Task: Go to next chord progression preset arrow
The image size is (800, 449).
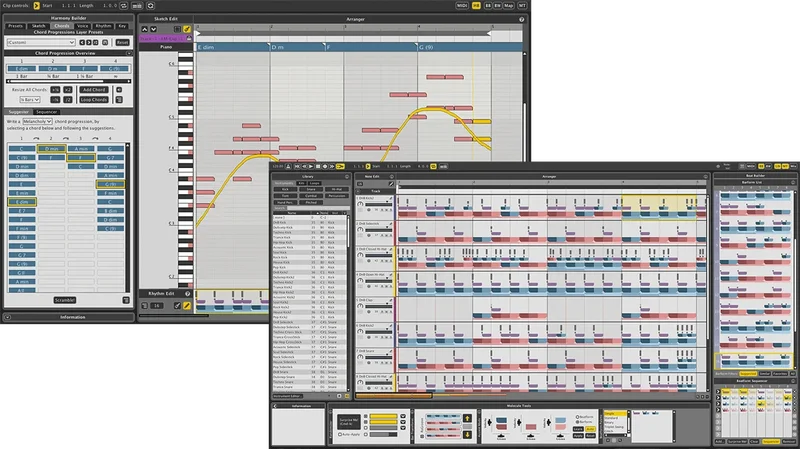Action: 88,42
